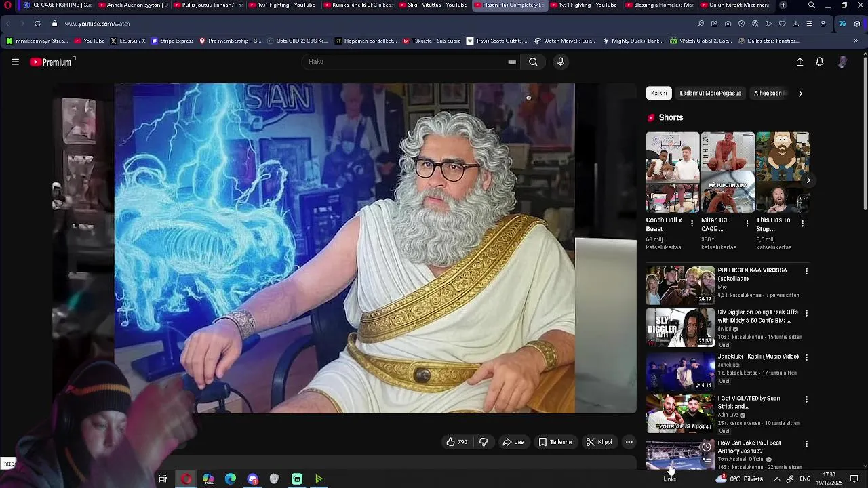Open menu for I Got VIOLATED video
This screenshot has width=868, height=488.
[806, 400]
